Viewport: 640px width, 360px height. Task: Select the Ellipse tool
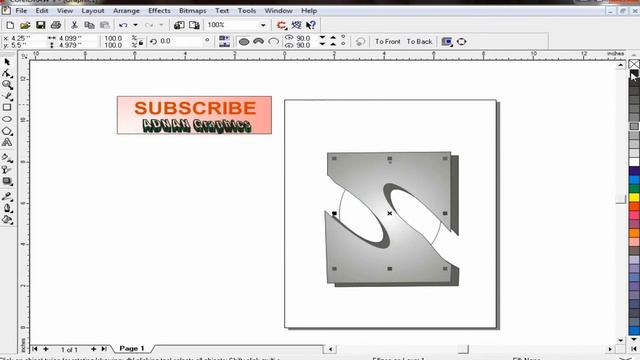point(7,119)
